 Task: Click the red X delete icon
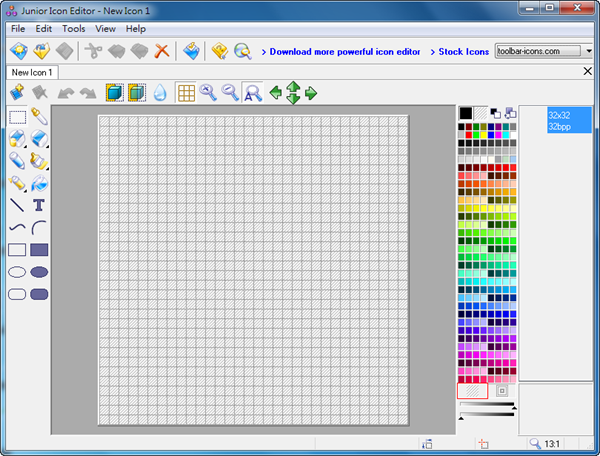click(161, 50)
